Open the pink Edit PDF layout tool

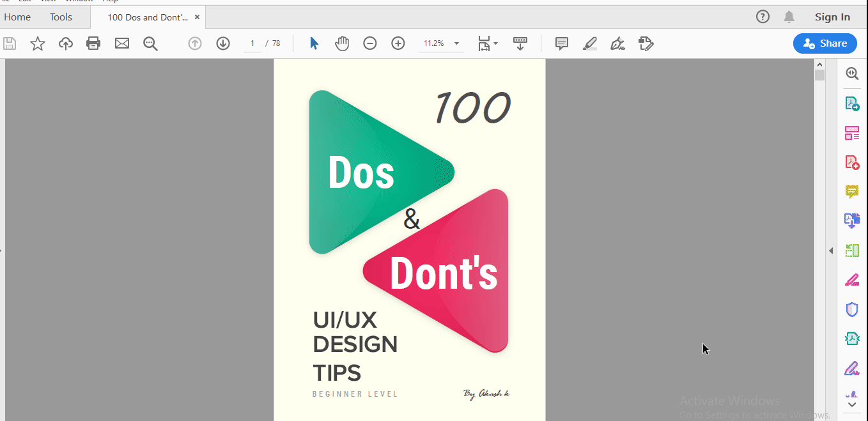click(852, 133)
